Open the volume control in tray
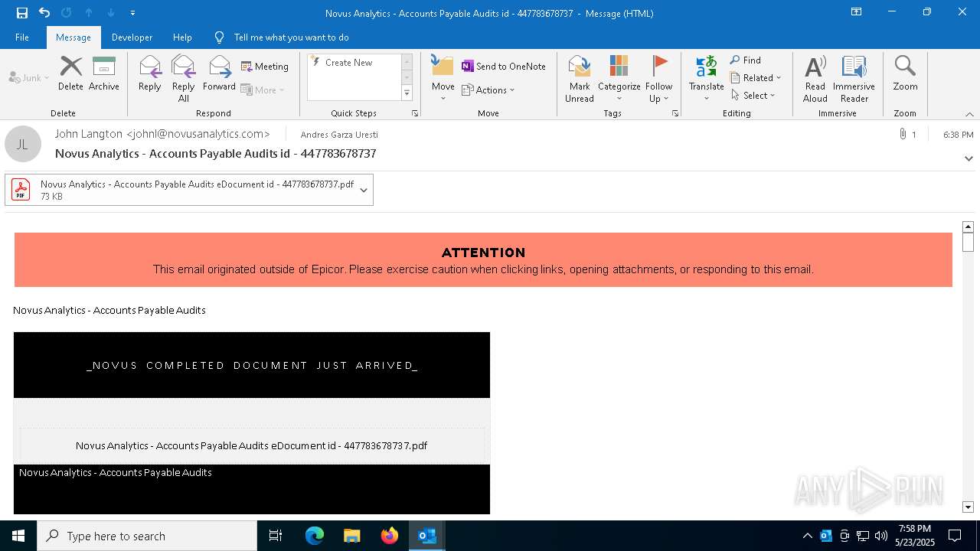980x551 pixels. [880, 536]
